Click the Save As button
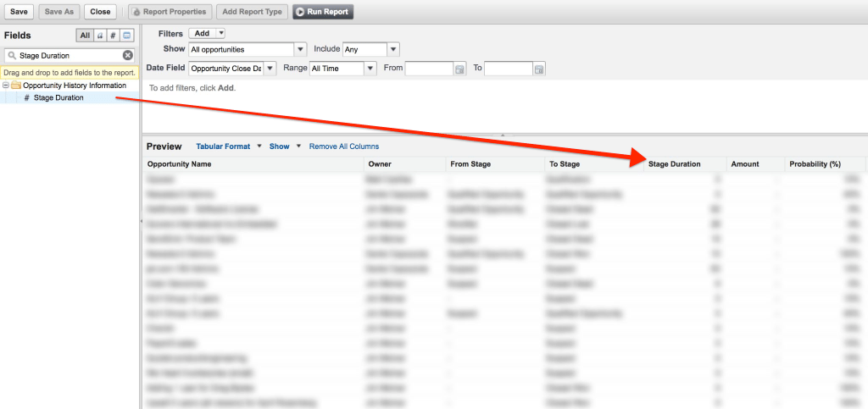 [x=59, y=11]
